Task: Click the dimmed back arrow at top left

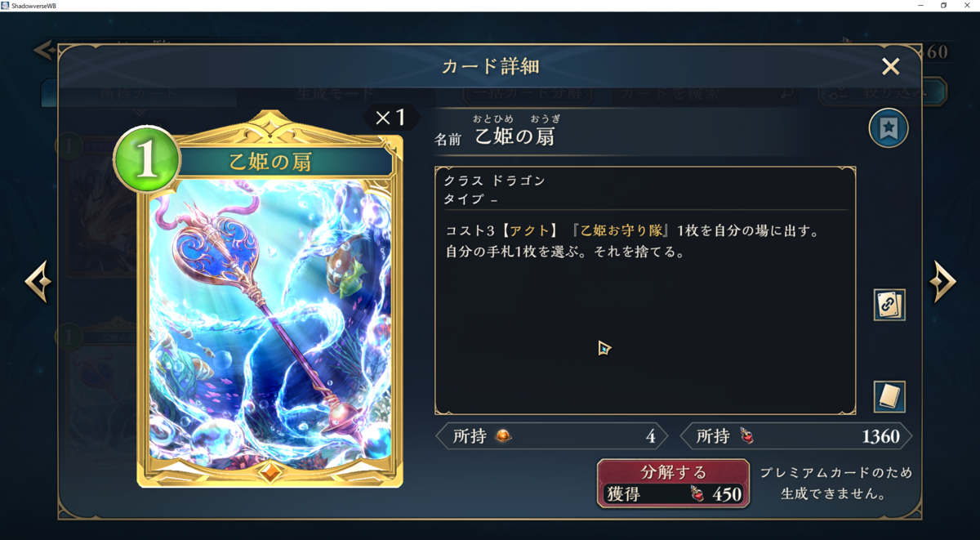Action: [44, 51]
